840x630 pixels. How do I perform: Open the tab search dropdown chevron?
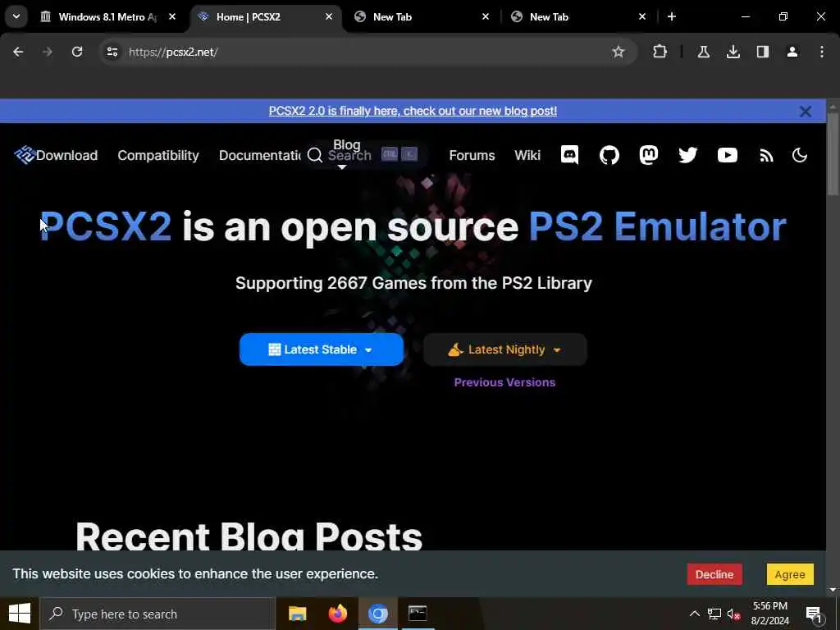(x=16, y=16)
